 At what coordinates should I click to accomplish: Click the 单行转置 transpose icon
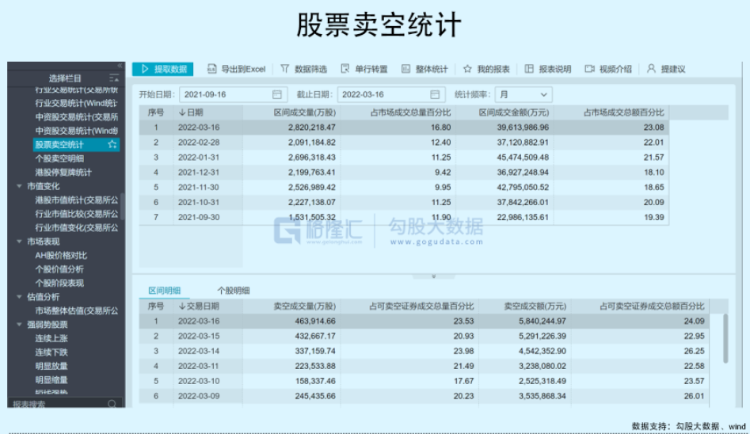coord(345,69)
